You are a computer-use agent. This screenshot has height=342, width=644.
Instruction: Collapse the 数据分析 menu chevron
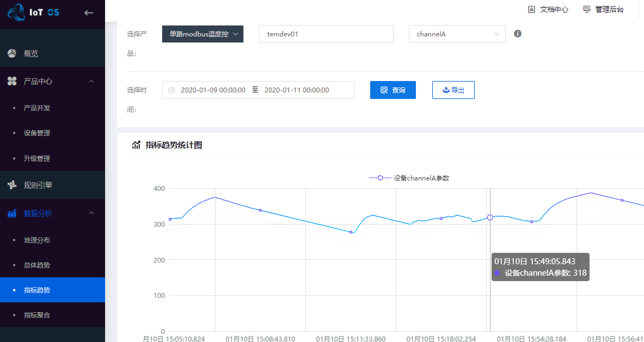(x=91, y=214)
